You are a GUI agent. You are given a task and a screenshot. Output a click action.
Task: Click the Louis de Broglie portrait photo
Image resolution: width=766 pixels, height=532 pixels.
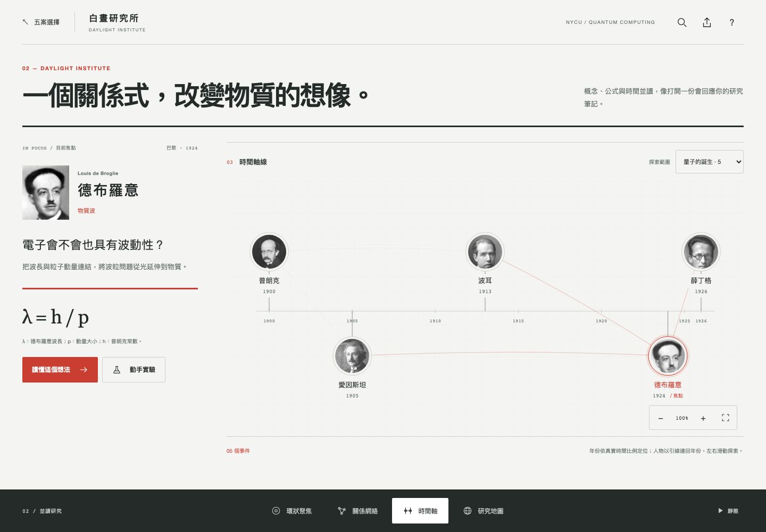point(46,193)
